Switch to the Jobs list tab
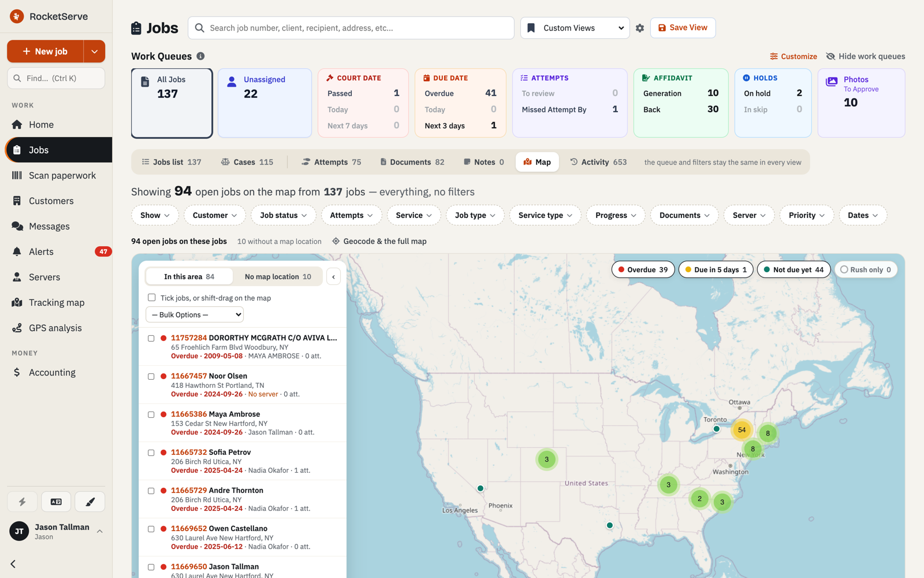924x578 pixels. coord(172,162)
